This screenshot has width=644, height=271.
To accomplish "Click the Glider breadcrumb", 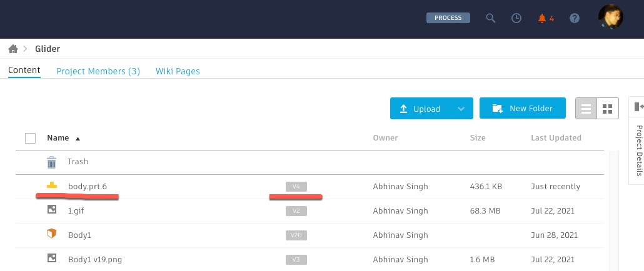I will 48,49.
